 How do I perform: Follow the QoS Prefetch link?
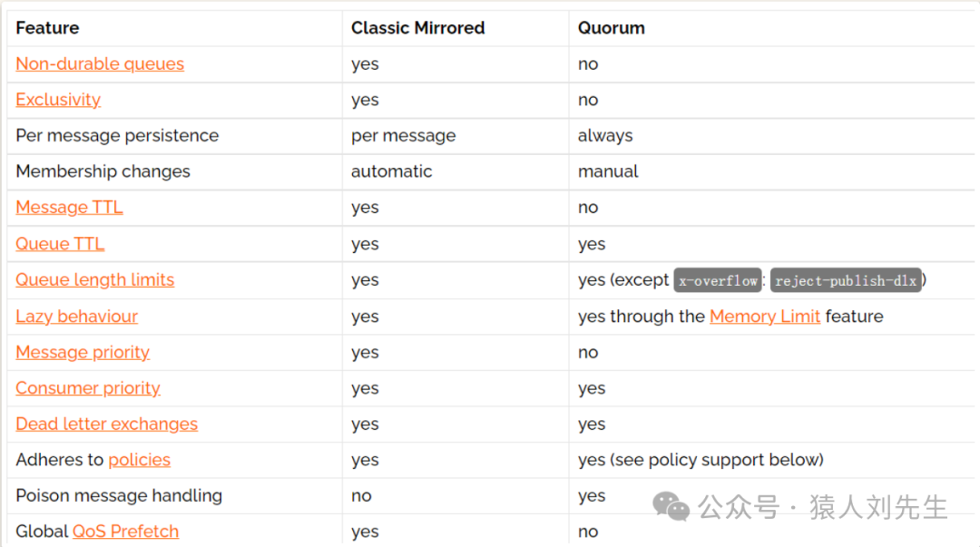[x=125, y=532]
